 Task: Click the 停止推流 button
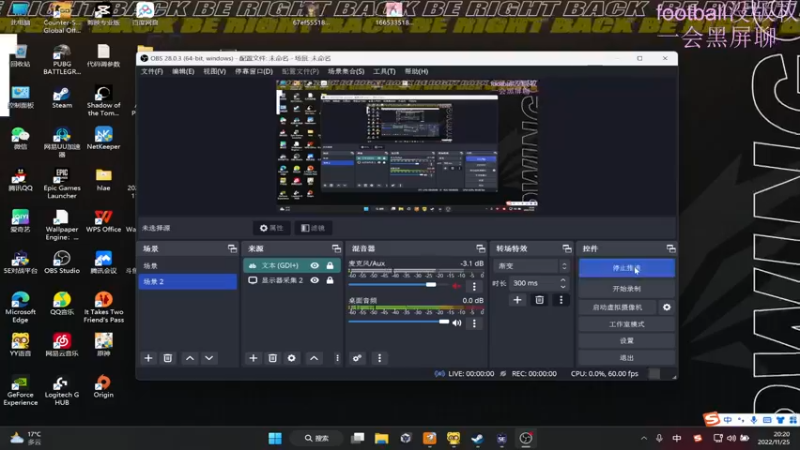point(627,268)
